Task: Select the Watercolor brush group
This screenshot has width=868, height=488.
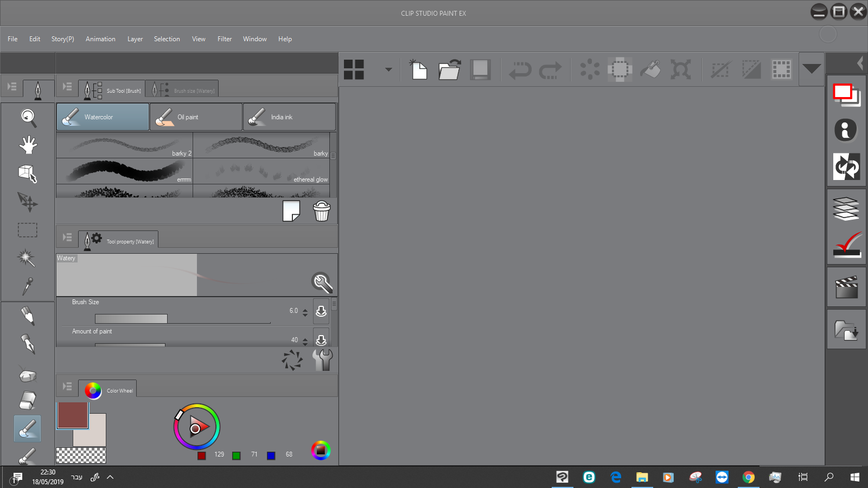Action: click(103, 117)
